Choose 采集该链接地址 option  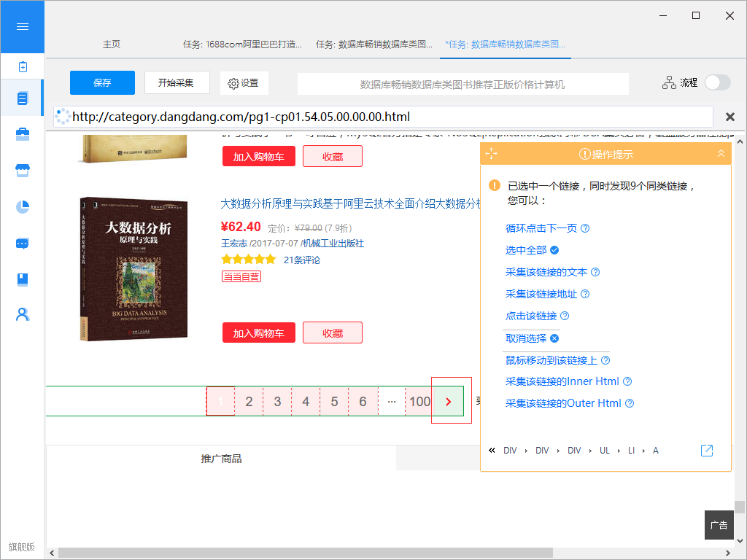pyautogui.click(x=541, y=294)
